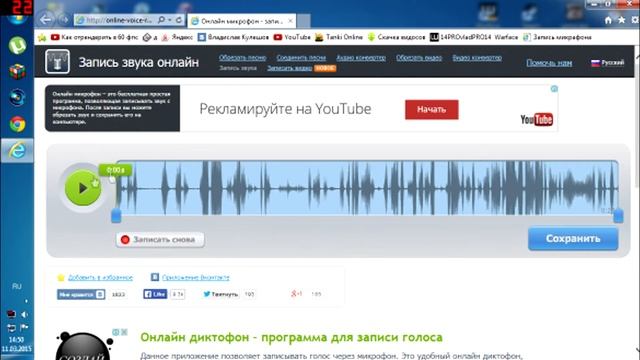Open the Русский language selector

tap(608, 62)
